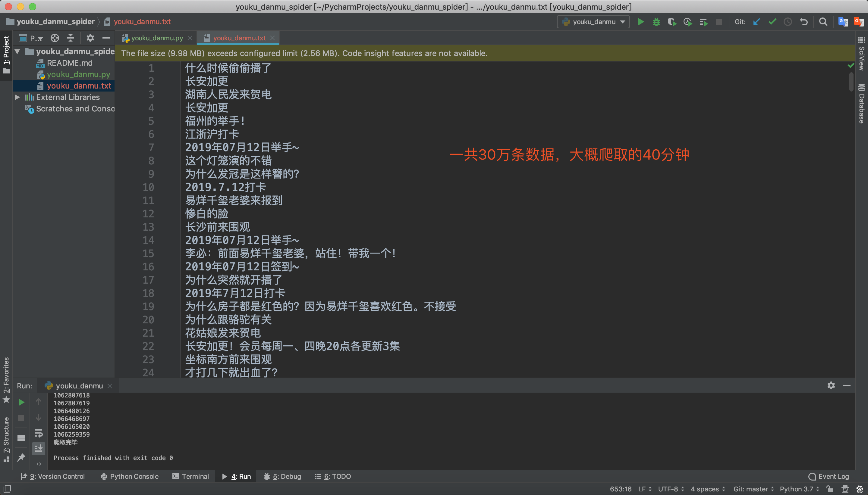Viewport: 868px width, 495px height.
Task: Open Terminal tool window tab
Action: click(190, 476)
